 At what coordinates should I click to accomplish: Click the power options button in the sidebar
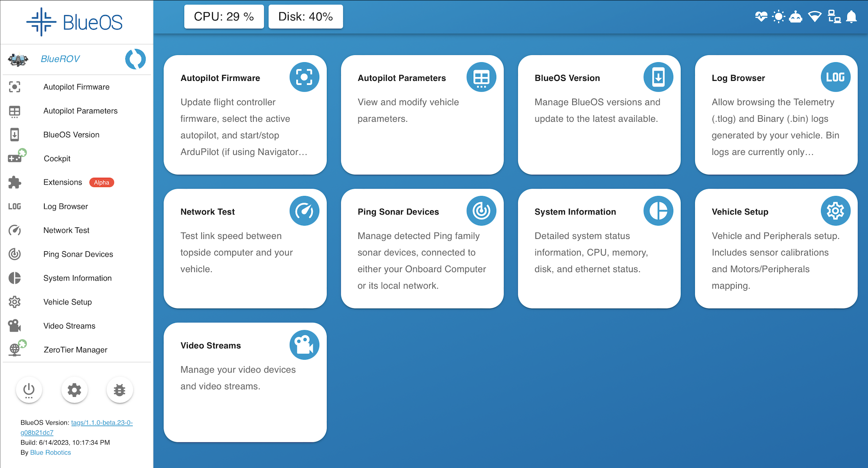coord(29,390)
